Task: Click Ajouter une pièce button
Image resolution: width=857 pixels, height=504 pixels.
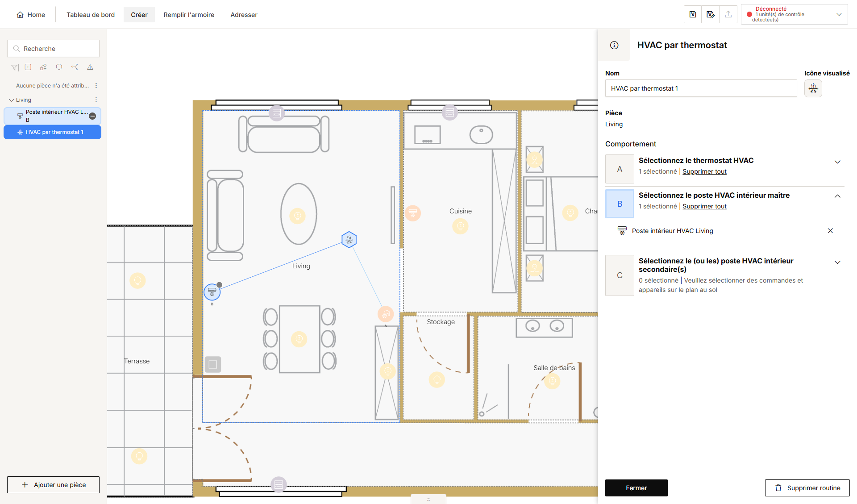Action: pyautogui.click(x=53, y=485)
